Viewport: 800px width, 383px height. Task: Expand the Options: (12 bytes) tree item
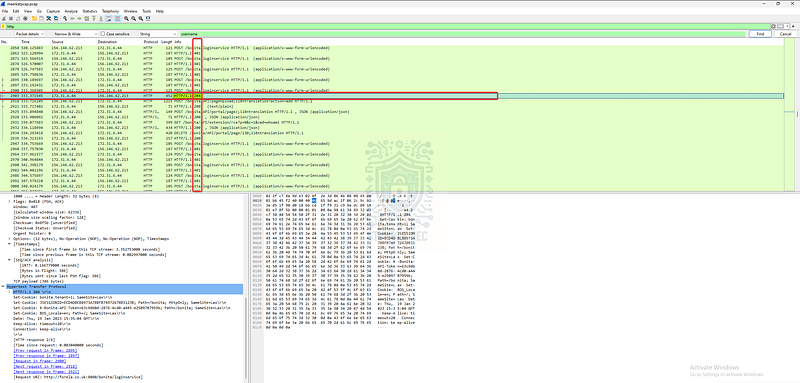tap(10, 239)
